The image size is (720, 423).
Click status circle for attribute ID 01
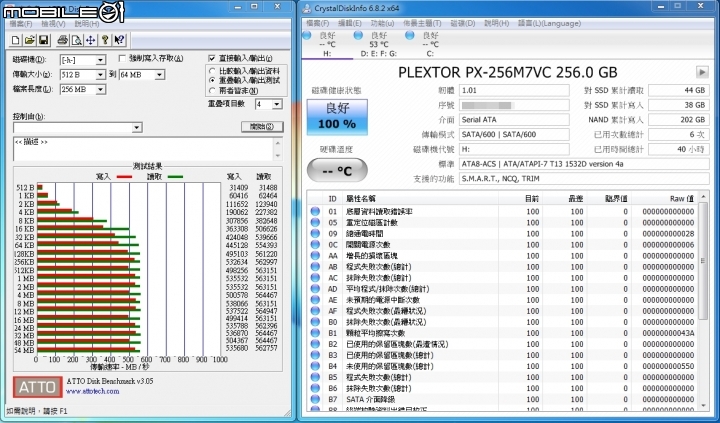315,211
